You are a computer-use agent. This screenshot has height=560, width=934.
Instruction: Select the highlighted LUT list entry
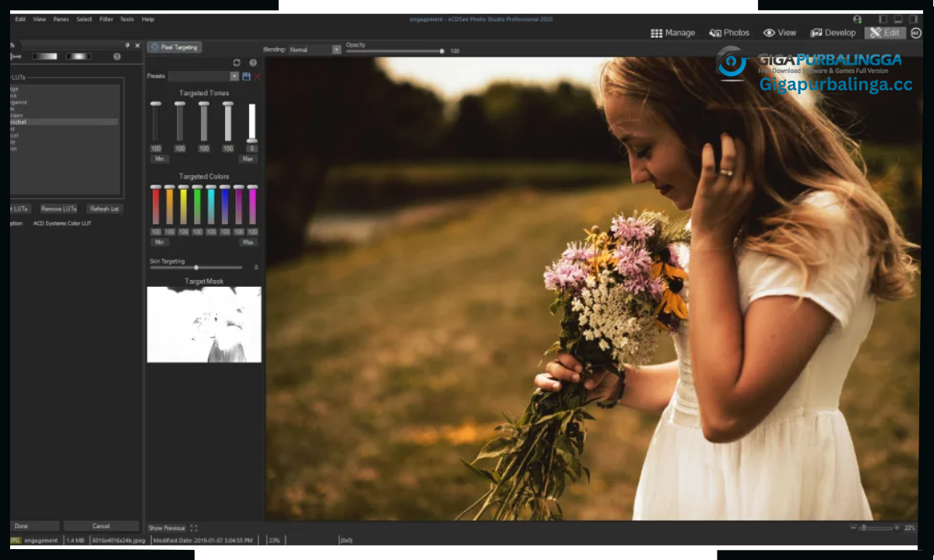(65, 122)
